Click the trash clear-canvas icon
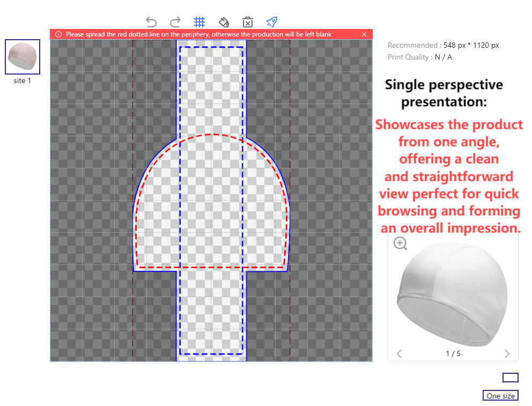Image resolution: width=532 pixels, height=406 pixels. [248, 22]
